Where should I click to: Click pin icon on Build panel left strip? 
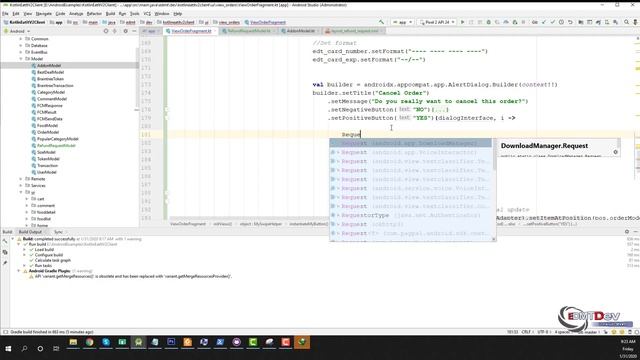[x=5, y=263]
